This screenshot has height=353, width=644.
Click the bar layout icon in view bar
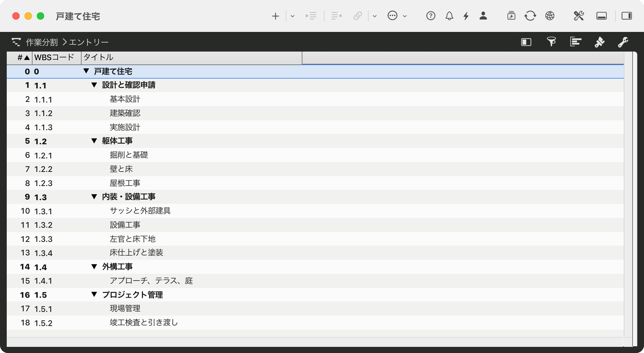[576, 41]
